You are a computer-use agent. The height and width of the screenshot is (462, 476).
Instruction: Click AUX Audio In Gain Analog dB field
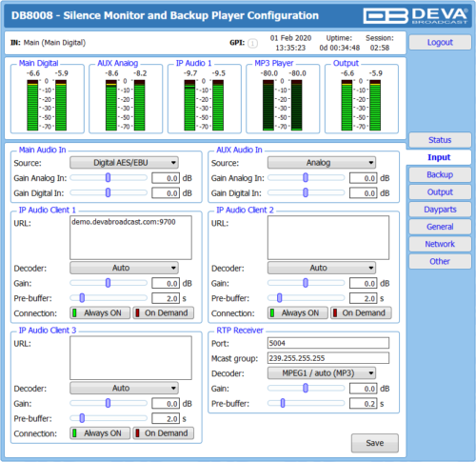pyautogui.click(x=364, y=178)
